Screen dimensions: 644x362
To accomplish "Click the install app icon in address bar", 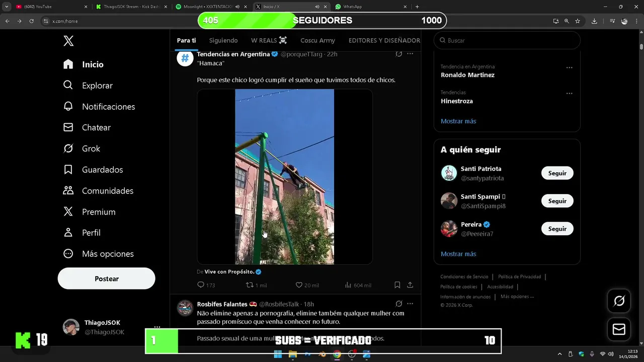I will click(x=556, y=21).
